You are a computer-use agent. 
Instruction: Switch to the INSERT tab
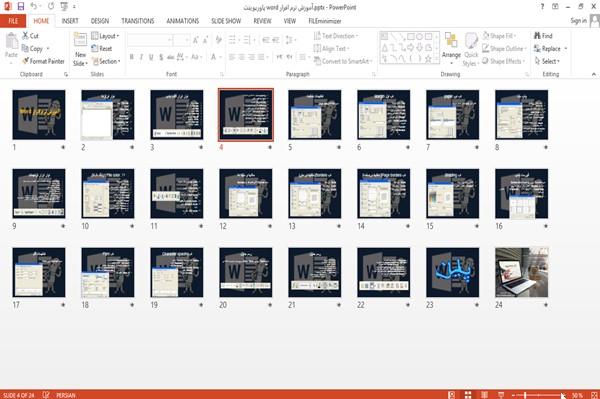pyautogui.click(x=70, y=21)
